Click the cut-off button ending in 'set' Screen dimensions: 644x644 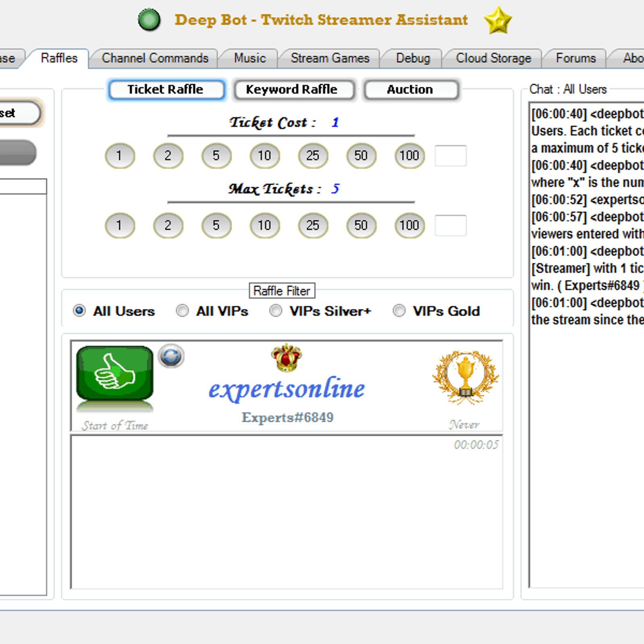click(x=20, y=113)
